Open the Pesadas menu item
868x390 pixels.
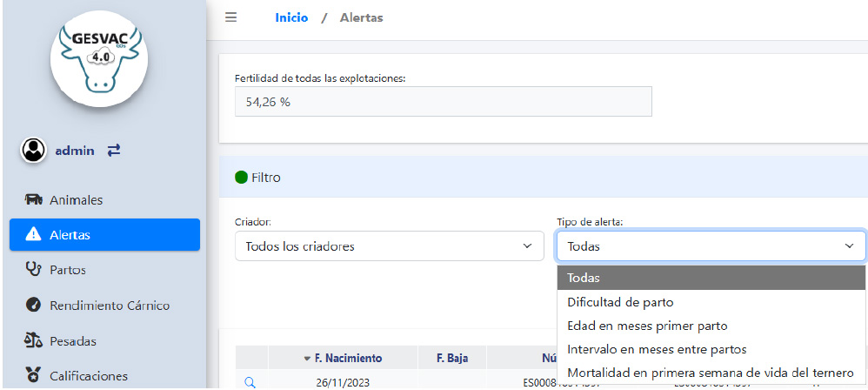[72, 340]
